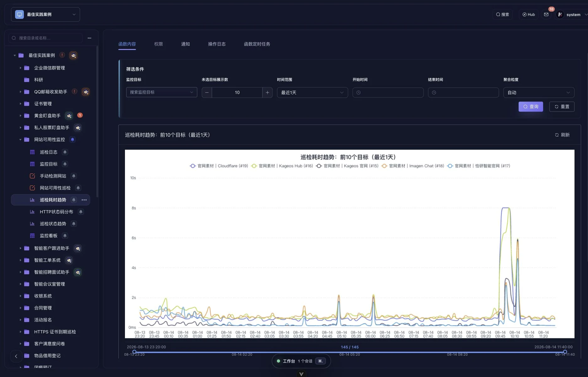Click the left handle of time range slider
This screenshot has width=588, height=377.
(134, 352)
